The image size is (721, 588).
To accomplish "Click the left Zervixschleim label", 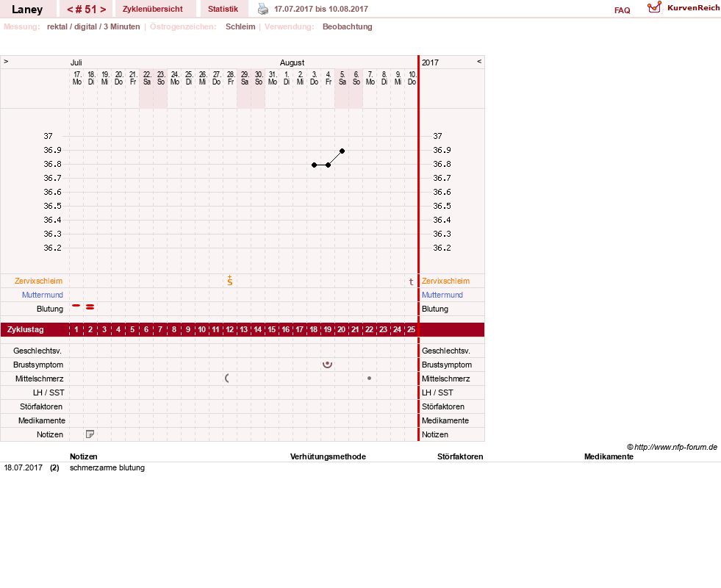I will click(39, 281).
